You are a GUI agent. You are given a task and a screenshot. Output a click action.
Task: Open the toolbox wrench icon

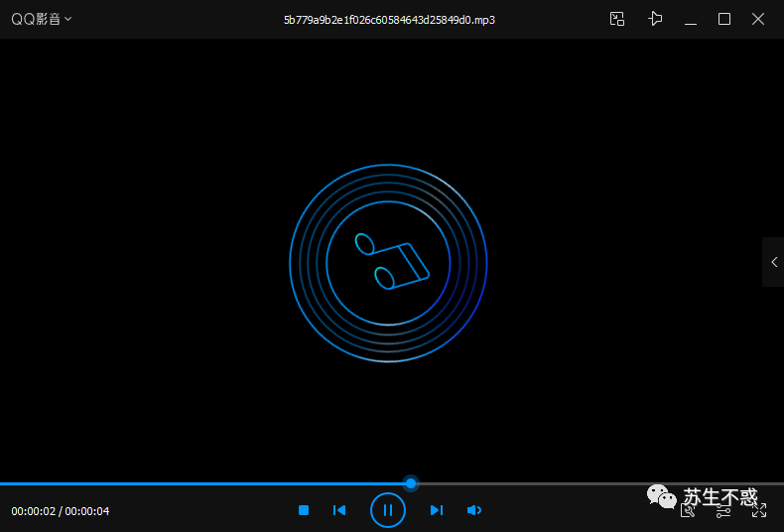coord(688,510)
